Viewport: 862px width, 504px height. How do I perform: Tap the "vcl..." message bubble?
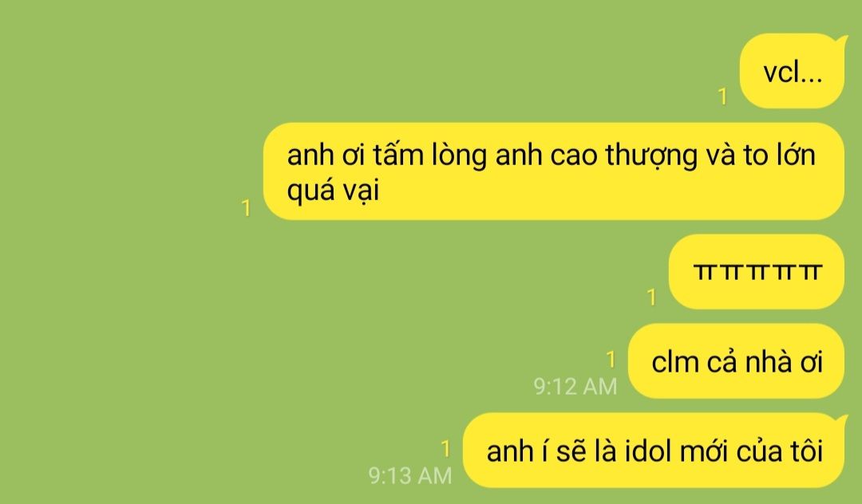point(792,71)
